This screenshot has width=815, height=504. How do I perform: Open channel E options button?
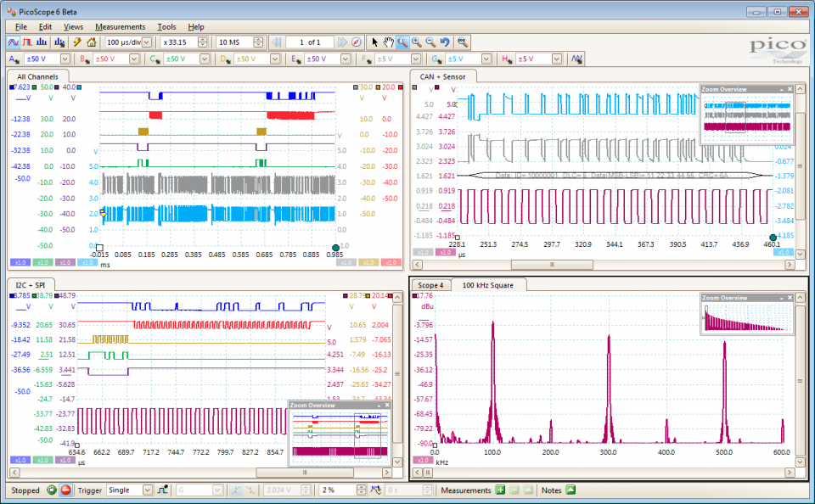coord(295,59)
